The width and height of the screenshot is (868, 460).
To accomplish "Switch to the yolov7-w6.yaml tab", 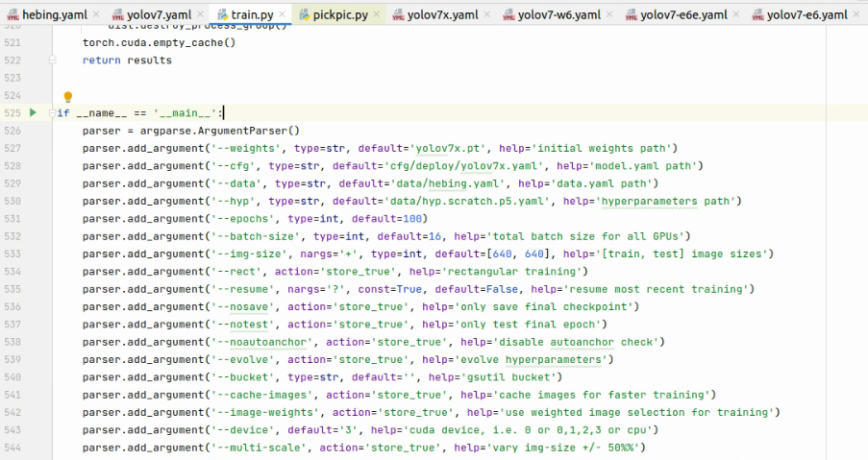I will coord(559,14).
